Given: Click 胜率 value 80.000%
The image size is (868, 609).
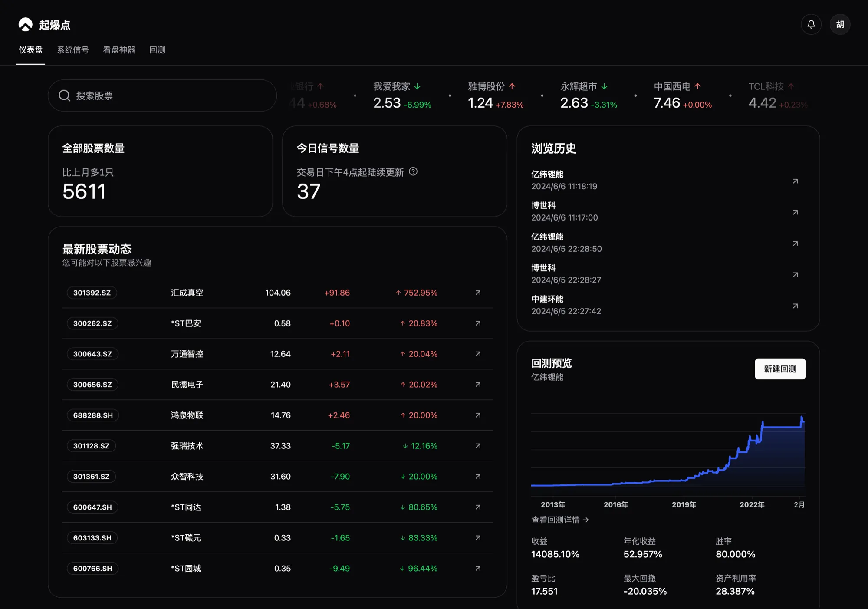Looking at the screenshot, I should (x=736, y=554).
